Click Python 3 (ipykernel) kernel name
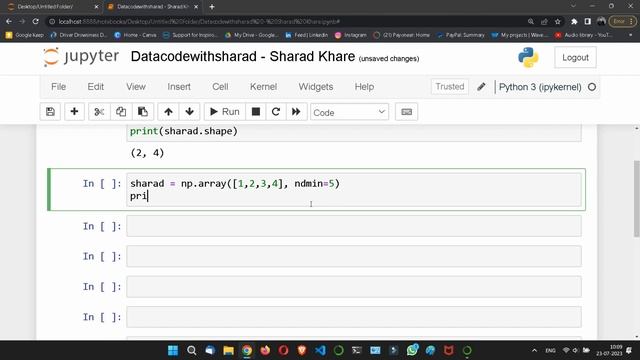Screen dimensions: 640x360 tap(540, 87)
